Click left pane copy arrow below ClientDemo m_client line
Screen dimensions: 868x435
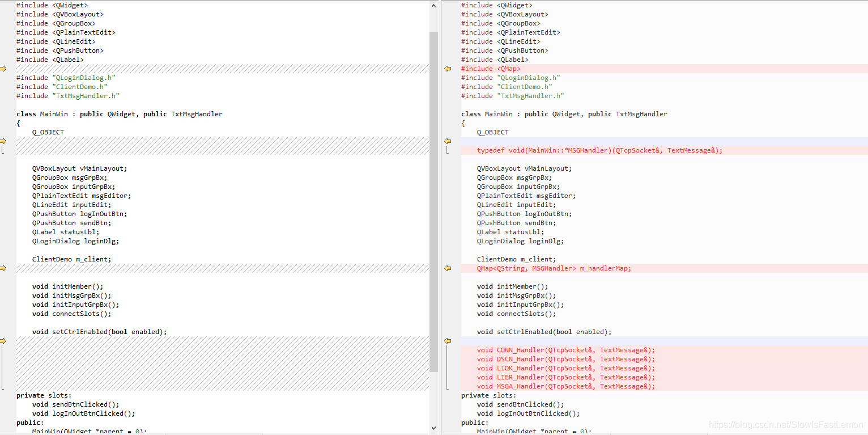click(3, 268)
